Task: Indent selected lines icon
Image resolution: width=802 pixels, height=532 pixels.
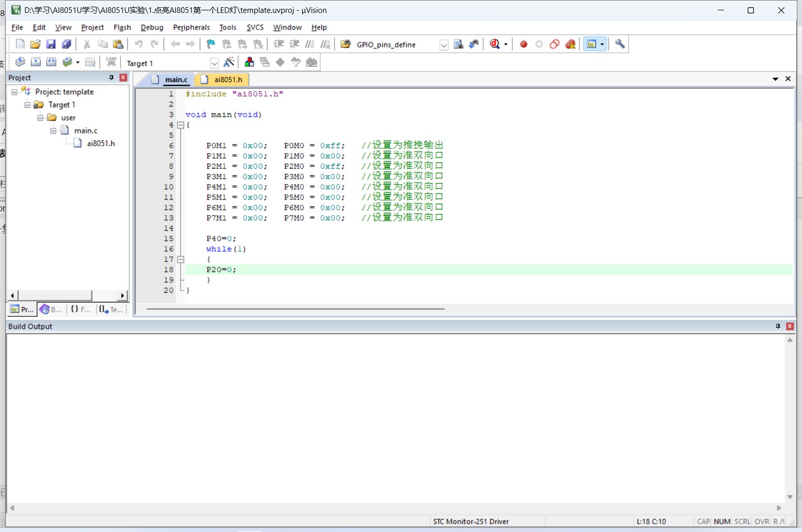Action: coord(278,44)
